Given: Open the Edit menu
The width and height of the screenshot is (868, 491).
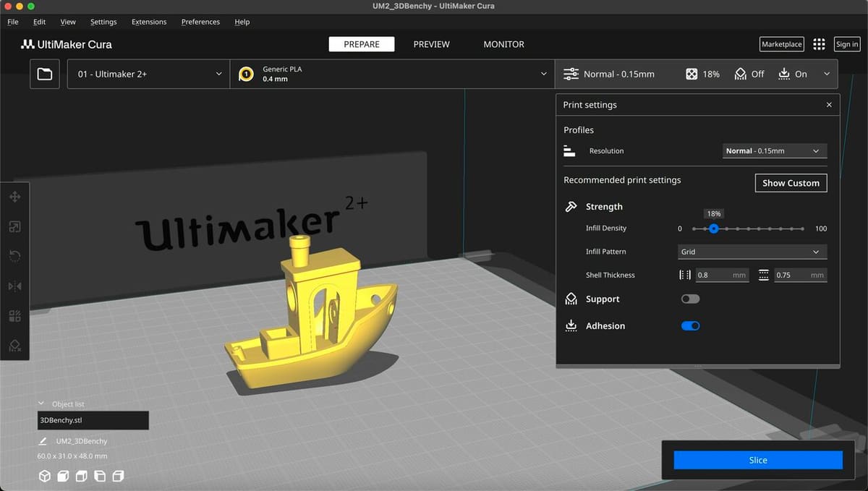Looking at the screenshot, I should (x=39, y=22).
